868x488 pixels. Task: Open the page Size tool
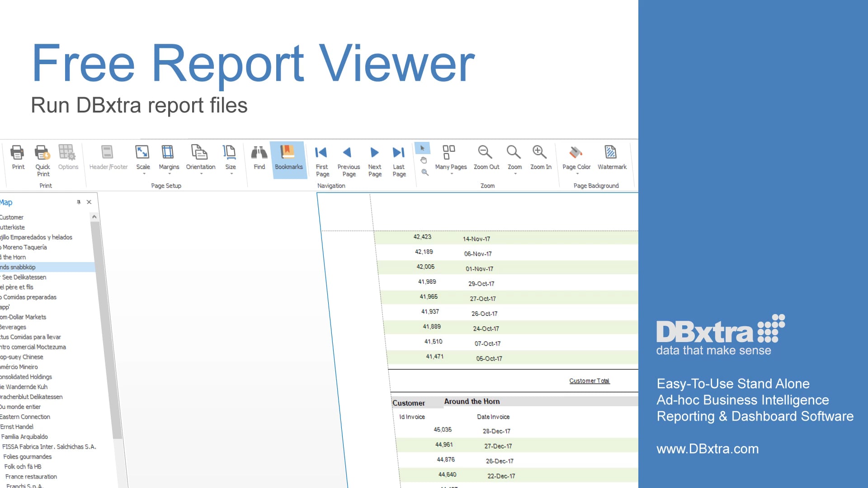coord(231,157)
